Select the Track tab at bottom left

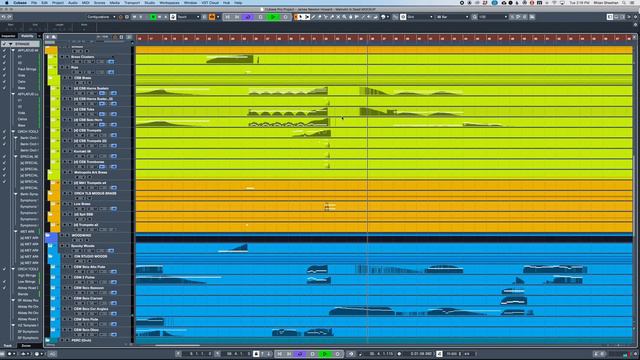pos(8,346)
